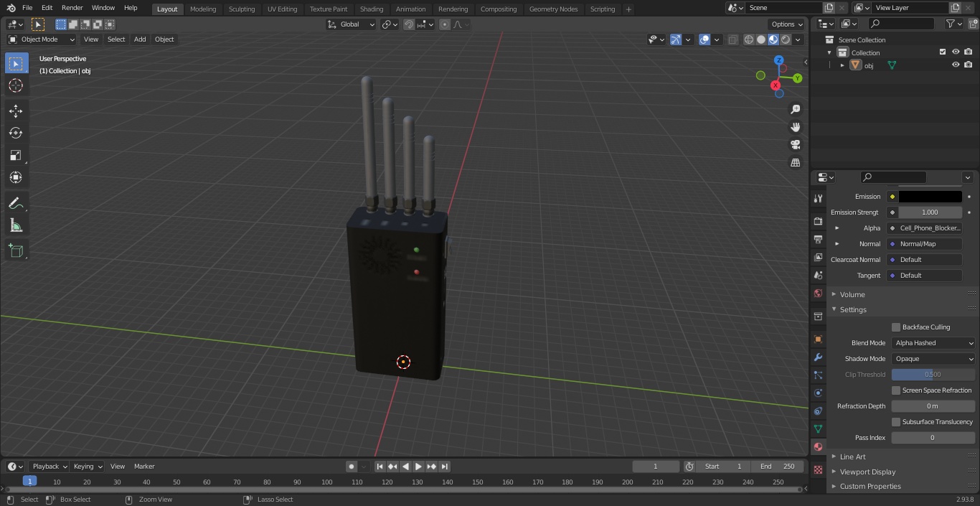Adjust Emission Strength value field
980x506 pixels.
(x=930, y=212)
